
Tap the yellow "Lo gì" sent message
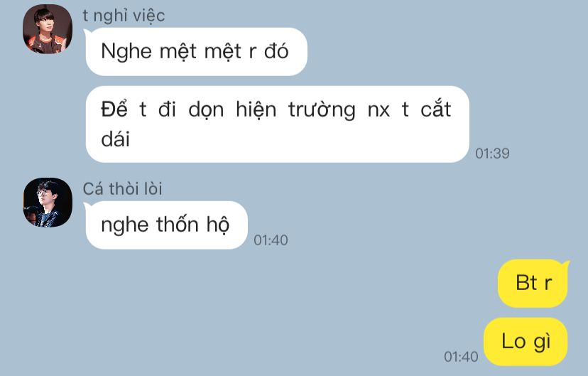pos(526,341)
